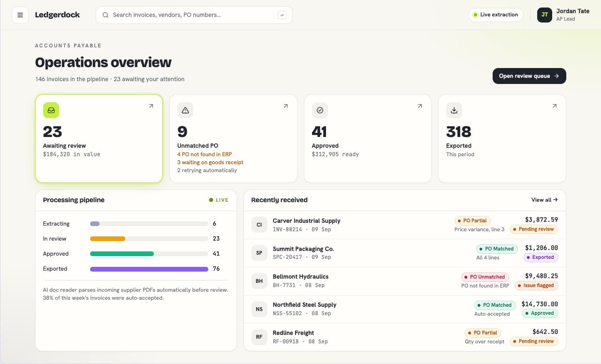Click the JT user avatar
The image size is (601, 364).
point(545,15)
